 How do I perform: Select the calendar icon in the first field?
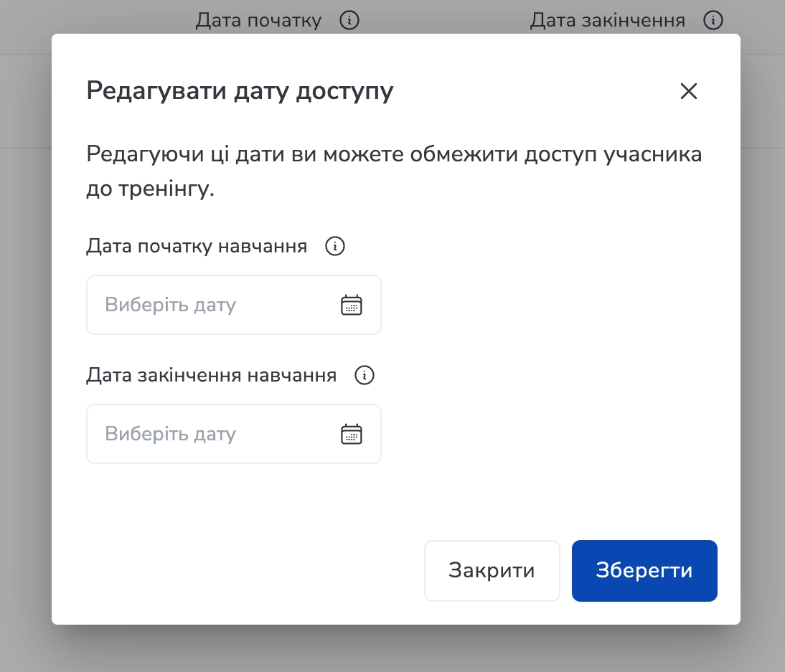pyautogui.click(x=351, y=305)
